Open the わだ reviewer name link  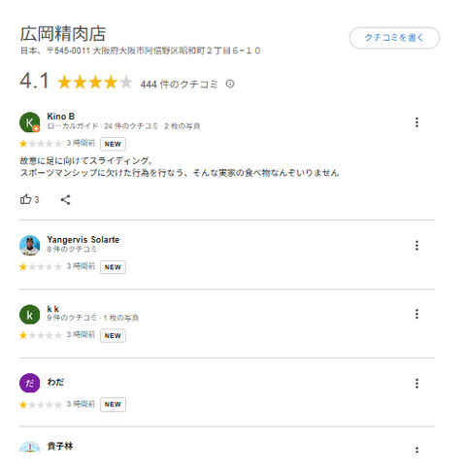pyautogui.click(x=55, y=382)
